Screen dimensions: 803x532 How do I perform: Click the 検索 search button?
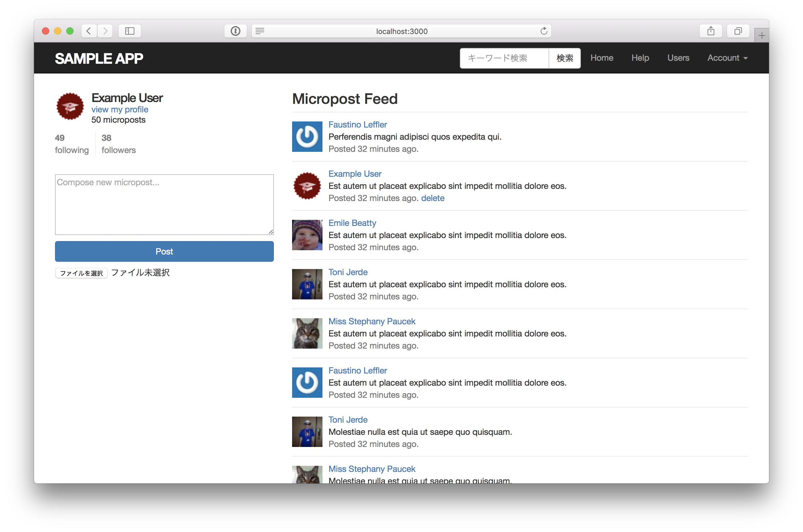pos(565,58)
